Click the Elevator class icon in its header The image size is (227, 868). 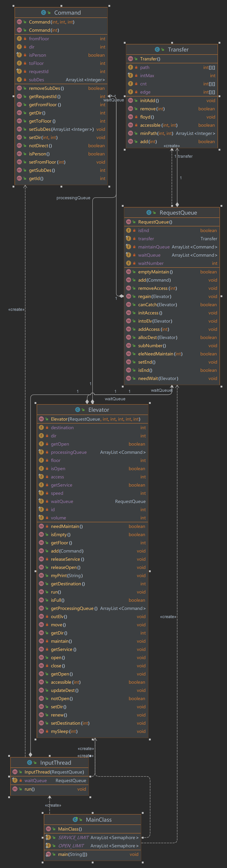(x=78, y=410)
